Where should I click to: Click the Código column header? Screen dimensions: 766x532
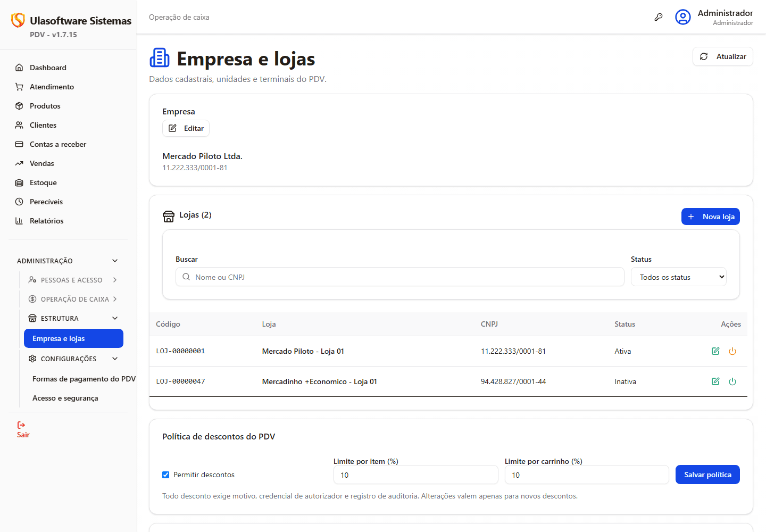(168, 324)
